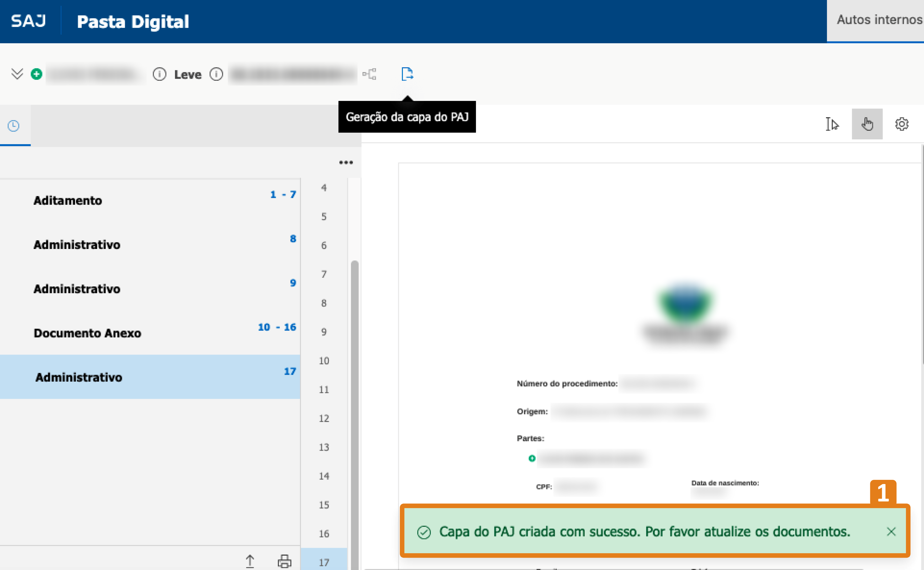The image size is (924, 570).
Task: Switch to the Autos internos tab
Action: [x=878, y=20]
